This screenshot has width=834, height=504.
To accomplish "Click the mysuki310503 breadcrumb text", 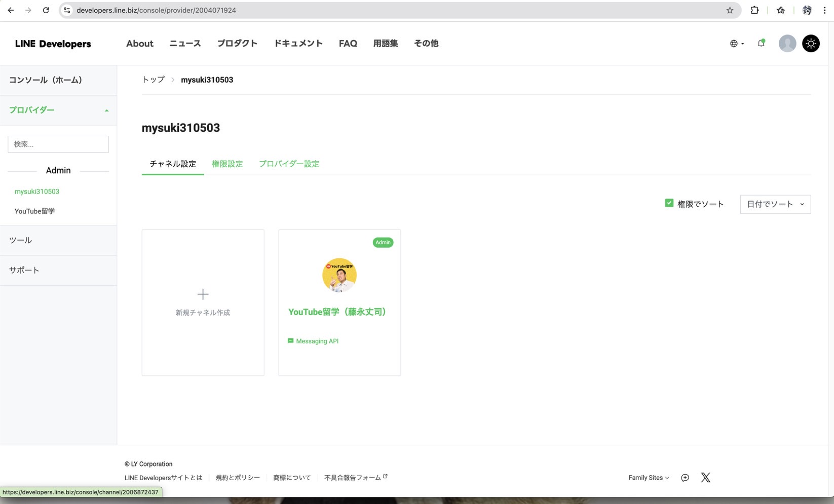I will [x=207, y=80].
